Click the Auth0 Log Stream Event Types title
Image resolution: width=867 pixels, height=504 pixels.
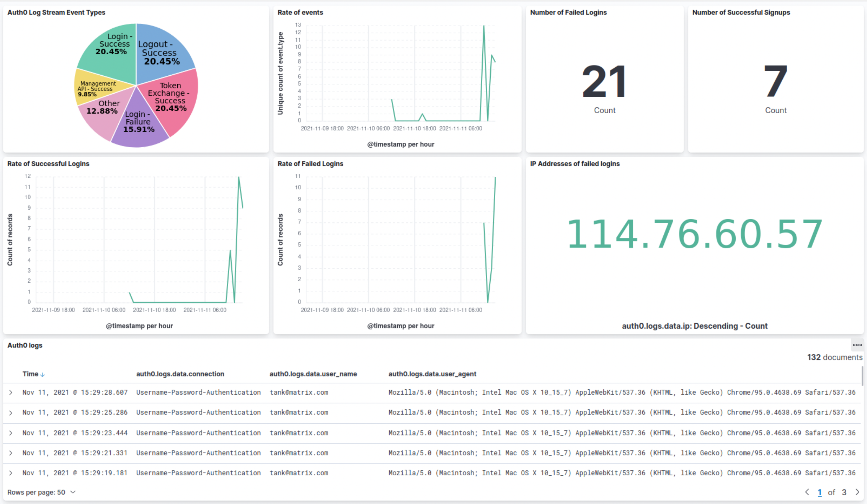pos(57,12)
